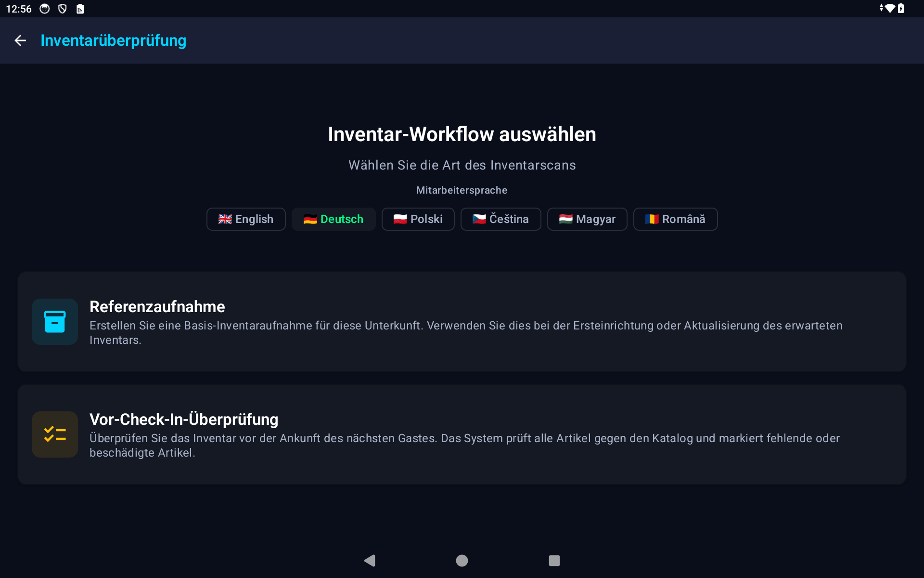Switch employee language to Polski
The image size is (924, 578).
tap(417, 219)
